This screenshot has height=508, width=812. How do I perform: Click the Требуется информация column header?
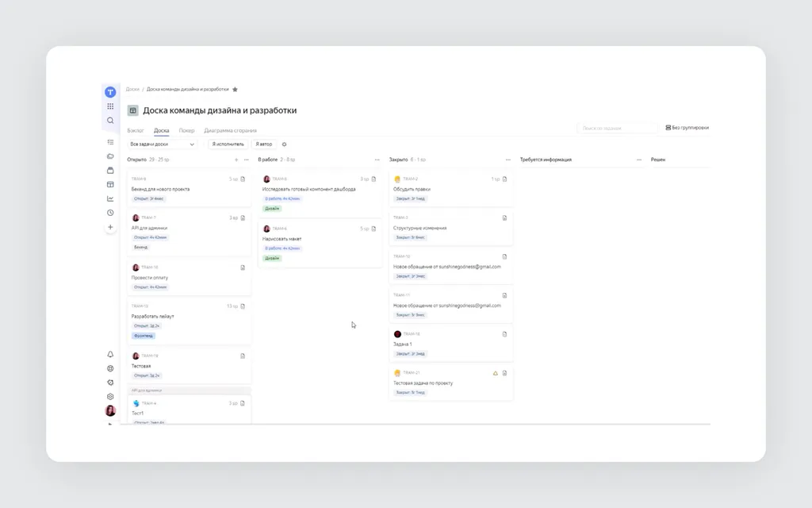coord(546,160)
